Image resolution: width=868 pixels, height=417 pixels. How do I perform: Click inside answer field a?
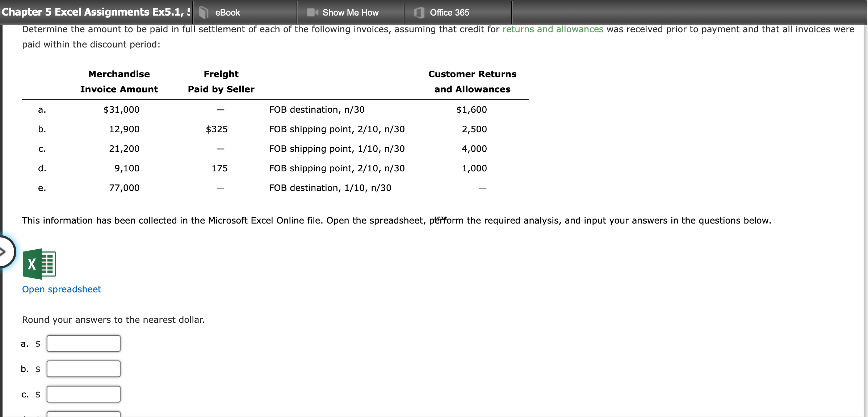(x=83, y=343)
